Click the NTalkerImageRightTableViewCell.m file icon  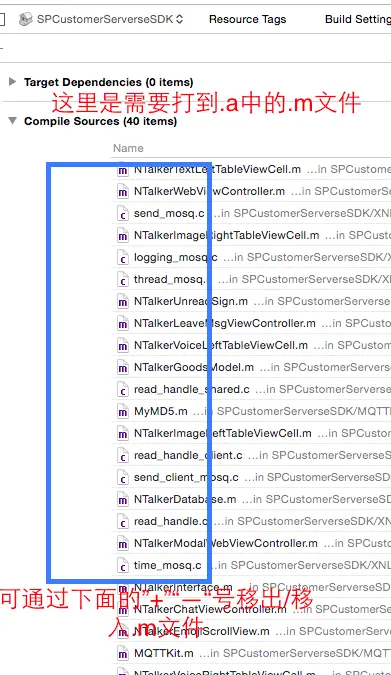123,235
